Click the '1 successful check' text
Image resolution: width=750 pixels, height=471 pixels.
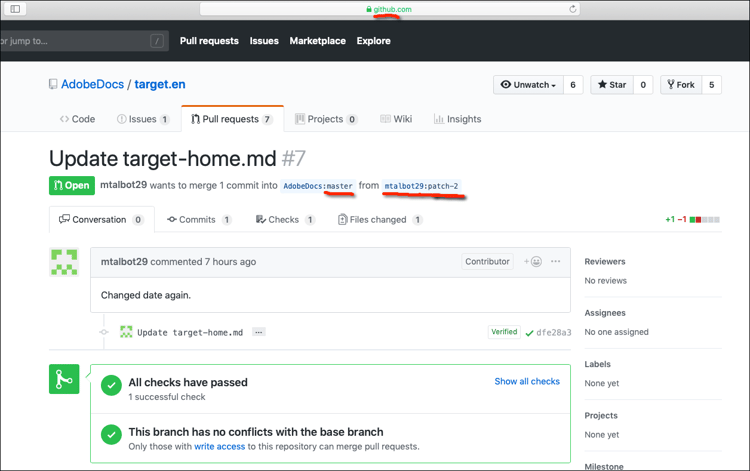click(x=167, y=397)
